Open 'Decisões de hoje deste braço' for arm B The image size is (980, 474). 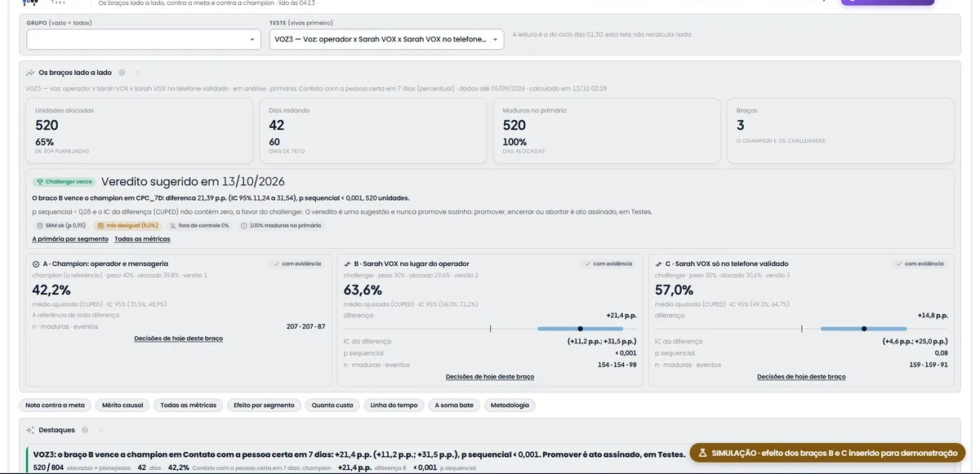click(490, 377)
